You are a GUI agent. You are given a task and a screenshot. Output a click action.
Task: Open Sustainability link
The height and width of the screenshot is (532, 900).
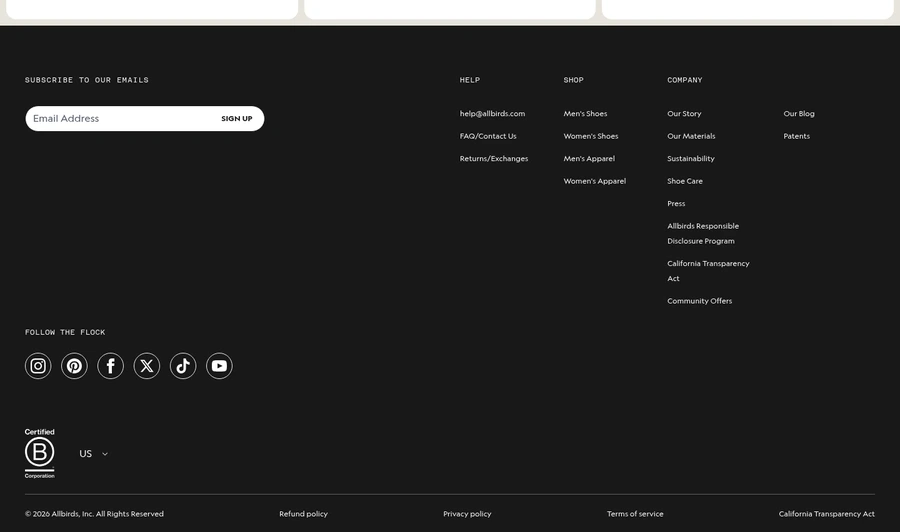click(690, 158)
